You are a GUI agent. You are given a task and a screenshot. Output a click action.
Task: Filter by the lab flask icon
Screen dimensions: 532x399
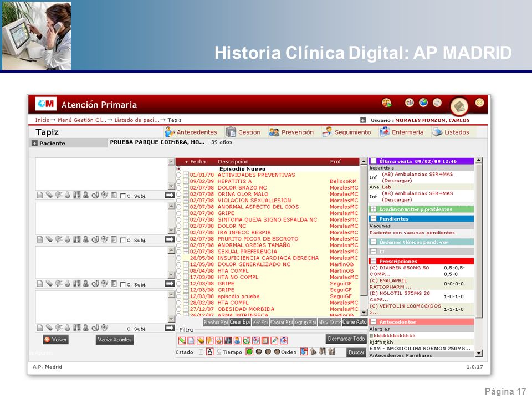[219, 340]
